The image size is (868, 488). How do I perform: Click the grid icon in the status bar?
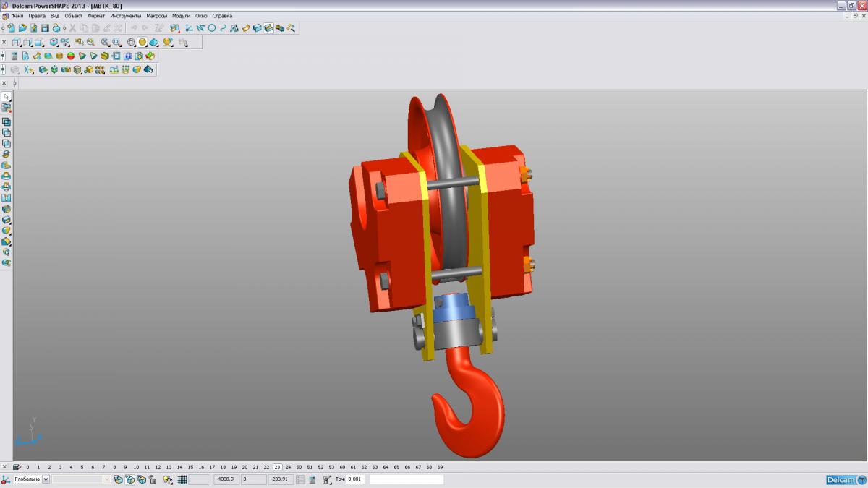182,479
